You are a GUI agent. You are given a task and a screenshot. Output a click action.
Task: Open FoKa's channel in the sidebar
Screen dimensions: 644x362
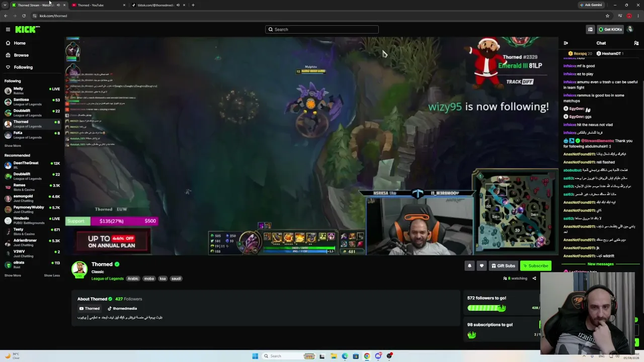click(32, 135)
